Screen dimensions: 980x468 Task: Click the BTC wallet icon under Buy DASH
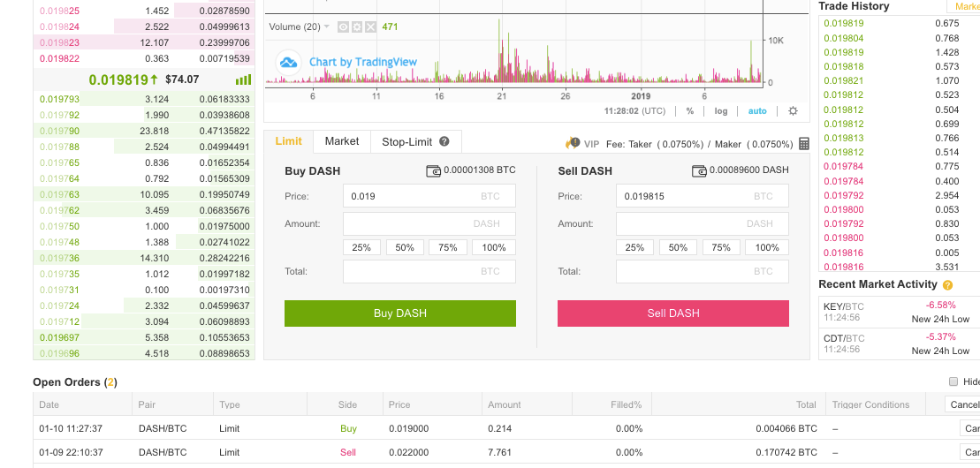tap(433, 170)
